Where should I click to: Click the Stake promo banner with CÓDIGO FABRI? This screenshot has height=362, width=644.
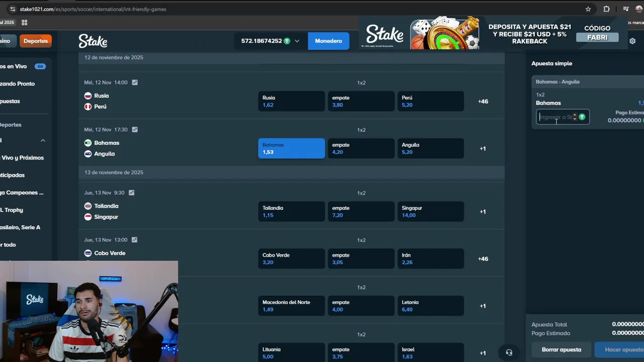[x=493, y=34]
